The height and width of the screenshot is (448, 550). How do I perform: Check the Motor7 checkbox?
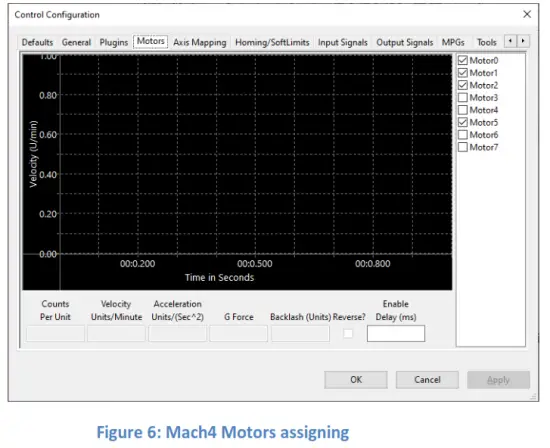pyautogui.click(x=463, y=147)
